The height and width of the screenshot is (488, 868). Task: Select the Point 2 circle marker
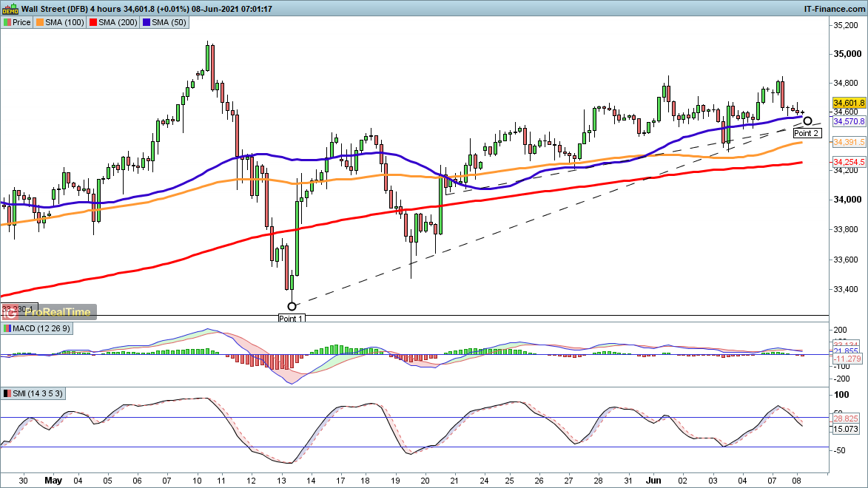(807, 121)
